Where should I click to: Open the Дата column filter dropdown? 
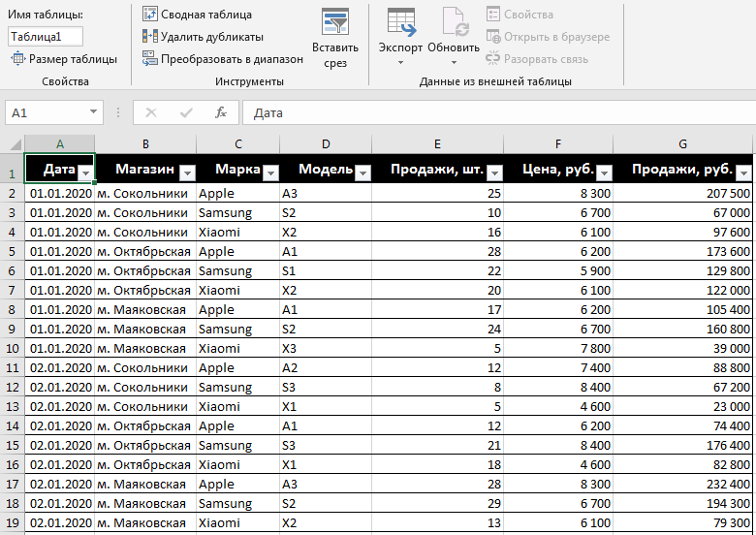pos(86,173)
